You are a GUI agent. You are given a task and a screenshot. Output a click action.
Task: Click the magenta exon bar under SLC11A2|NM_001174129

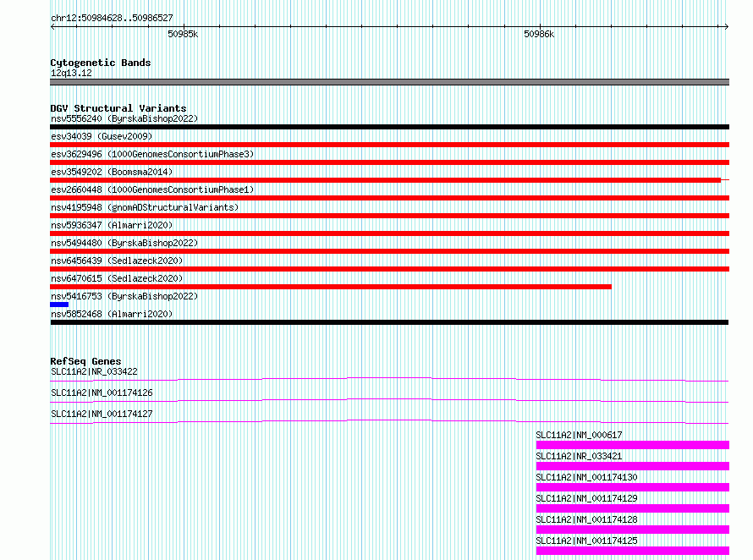pyautogui.click(x=633, y=508)
